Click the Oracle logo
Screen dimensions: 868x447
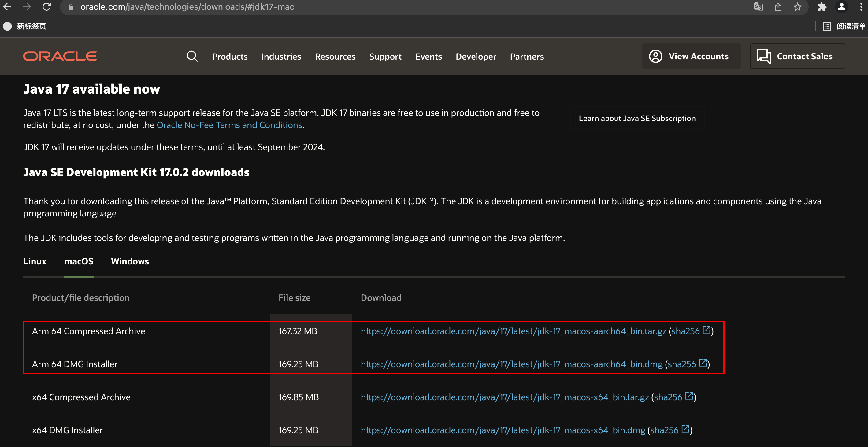[x=60, y=56]
